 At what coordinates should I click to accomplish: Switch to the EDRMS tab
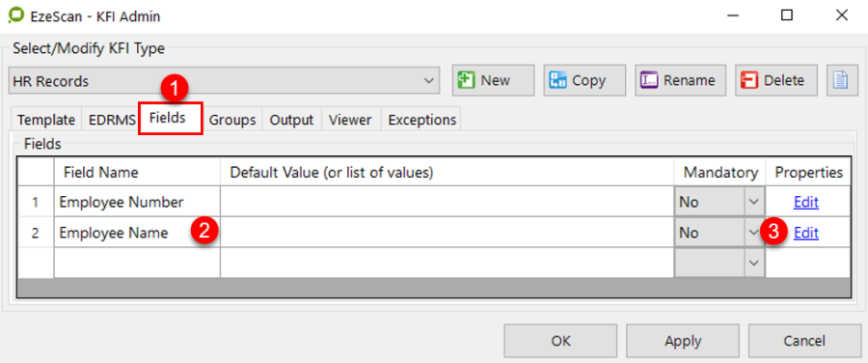(x=112, y=120)
